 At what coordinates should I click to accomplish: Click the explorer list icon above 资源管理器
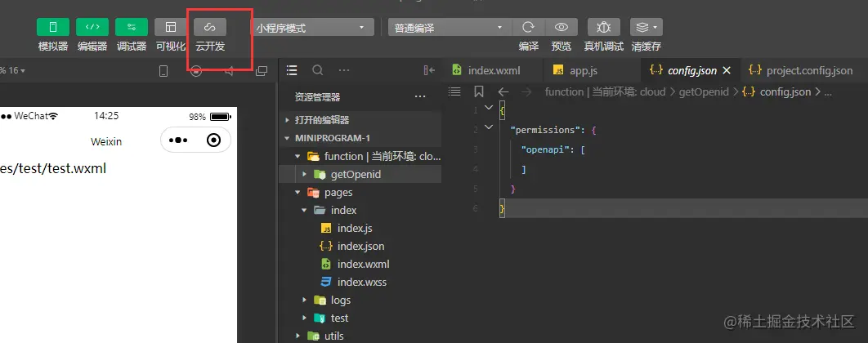(x=292, y=70)
